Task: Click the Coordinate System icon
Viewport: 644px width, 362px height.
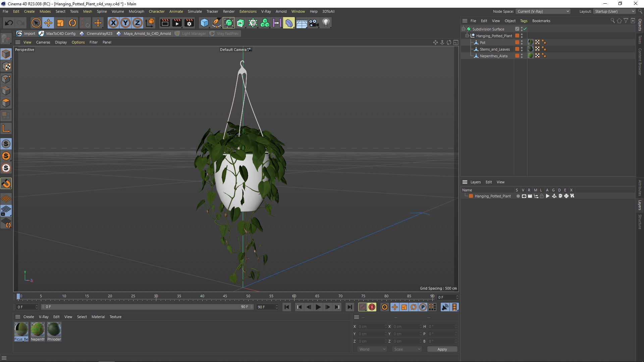Action: point(150,23)
